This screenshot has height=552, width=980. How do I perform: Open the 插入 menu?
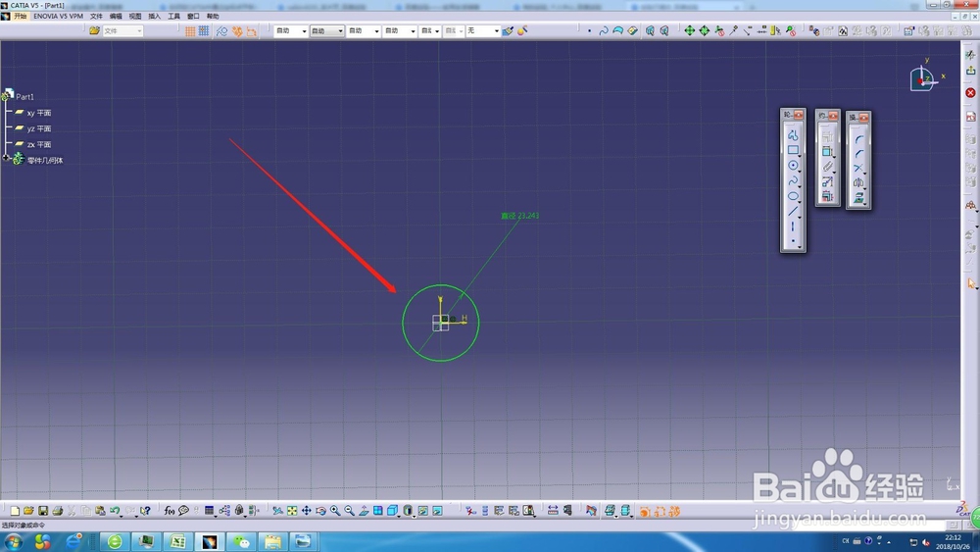tap(155, 17)
